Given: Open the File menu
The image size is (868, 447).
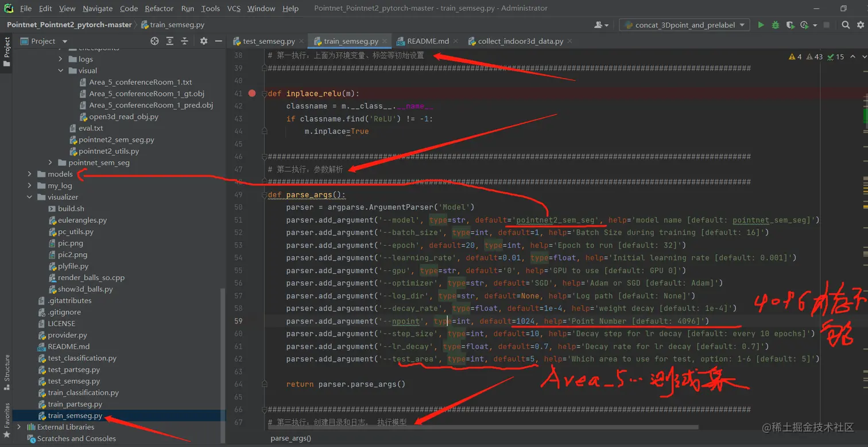Looking at the screenshot, I should pos(26,9).
